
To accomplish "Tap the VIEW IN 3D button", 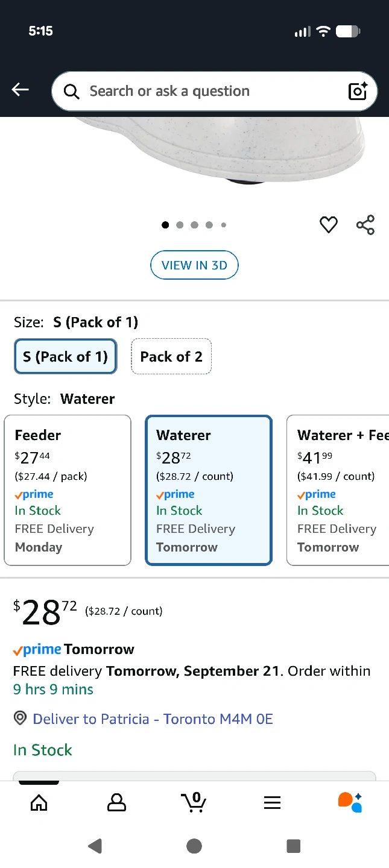I will [x=194, y=265].
